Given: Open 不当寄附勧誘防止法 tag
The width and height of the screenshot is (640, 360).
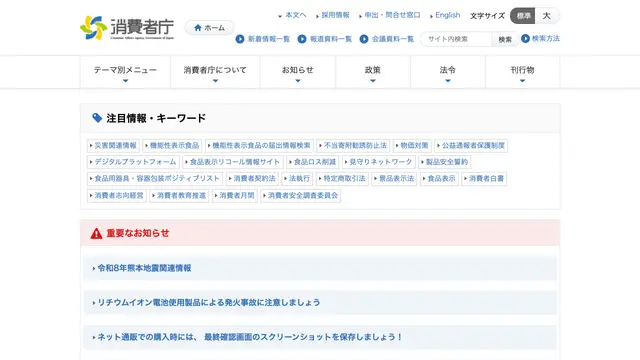Looking at the screenshot, I should pyautogui.click(x=353, y=145).
